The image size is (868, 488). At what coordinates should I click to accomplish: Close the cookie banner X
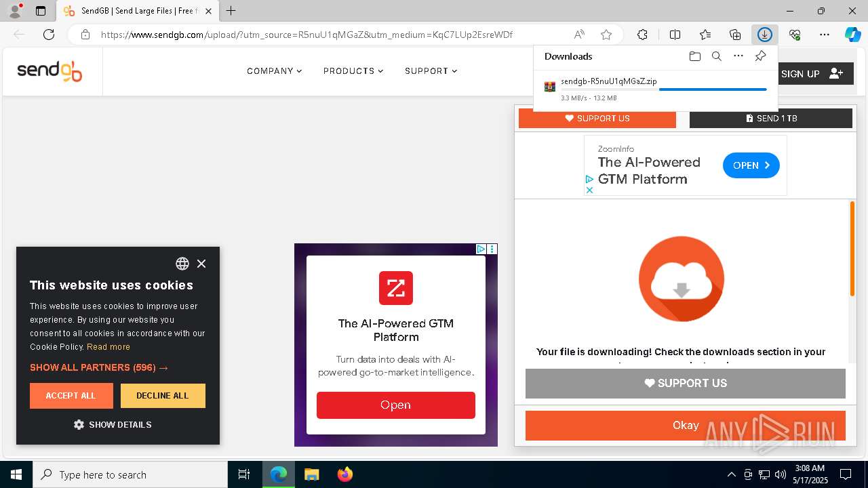[x=201, y=264]
